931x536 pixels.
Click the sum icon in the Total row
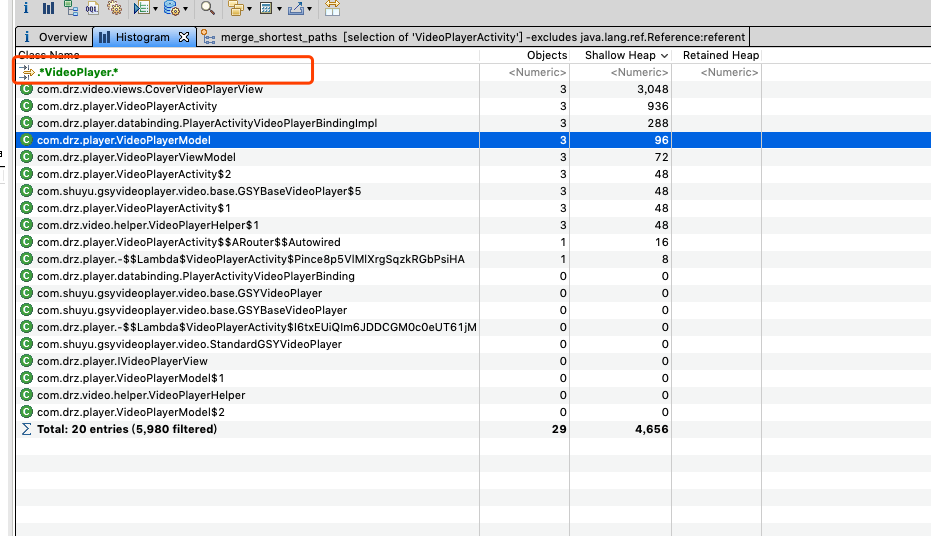click(26, 429)
